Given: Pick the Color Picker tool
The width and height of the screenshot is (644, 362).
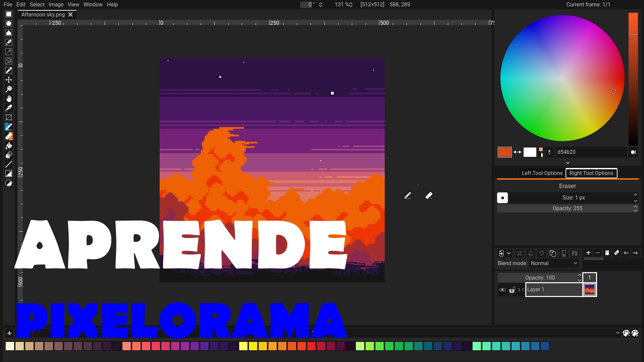Looking at the screenshot, I should (x=9, y=108).
